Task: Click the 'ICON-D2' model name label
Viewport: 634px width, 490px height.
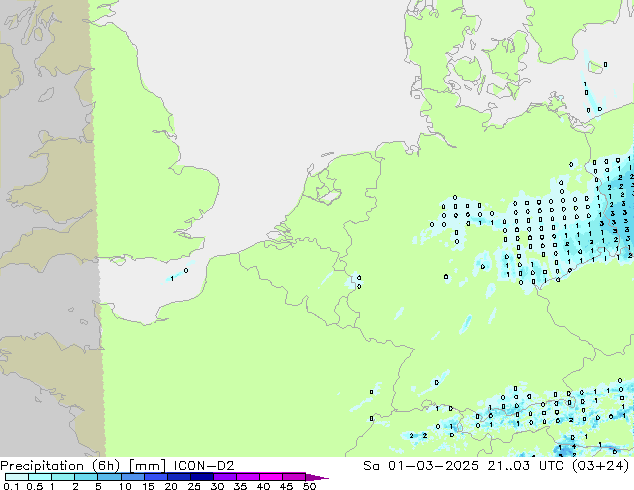Action: click(204, 465)
